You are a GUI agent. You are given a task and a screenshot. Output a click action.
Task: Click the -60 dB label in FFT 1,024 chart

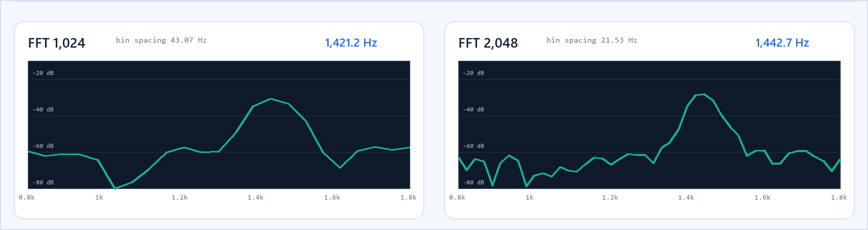point(43,146)
